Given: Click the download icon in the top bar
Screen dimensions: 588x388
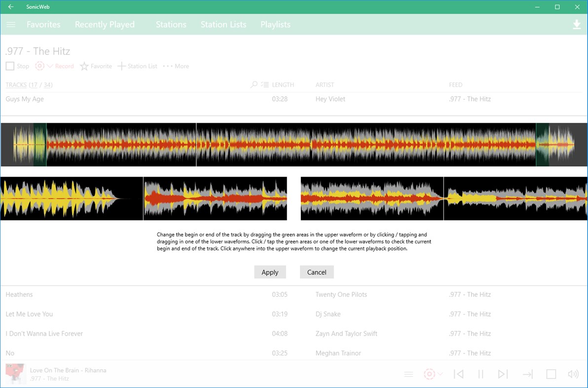Looking at the screenshot, I should pyautogui.click(x=577, y=24).
